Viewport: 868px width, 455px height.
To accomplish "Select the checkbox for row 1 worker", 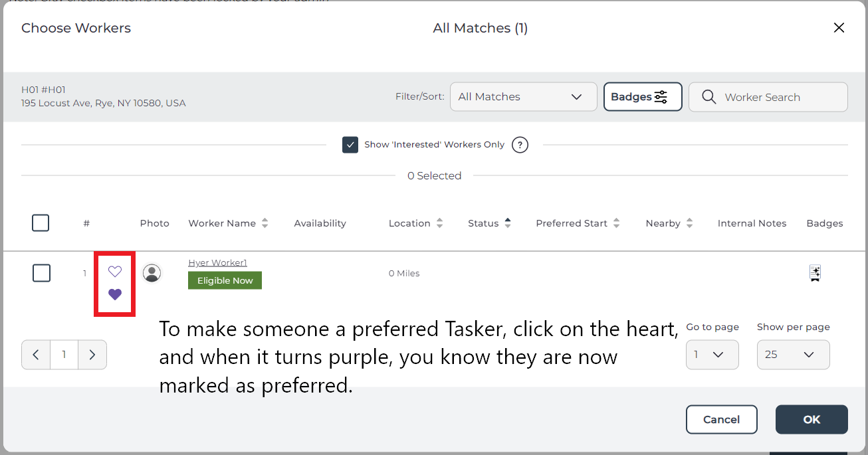I will [41, 273].
